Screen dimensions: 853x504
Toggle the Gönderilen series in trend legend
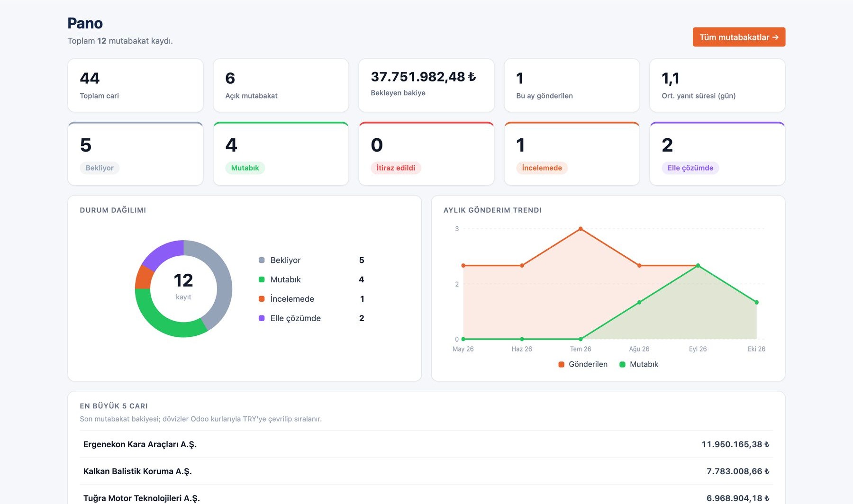(583, 364)
